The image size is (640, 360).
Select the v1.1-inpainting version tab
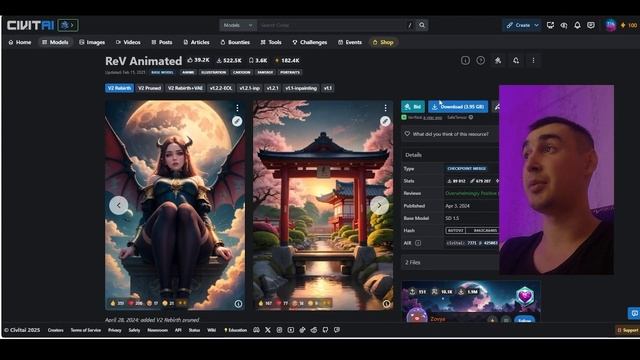point(301,88)
